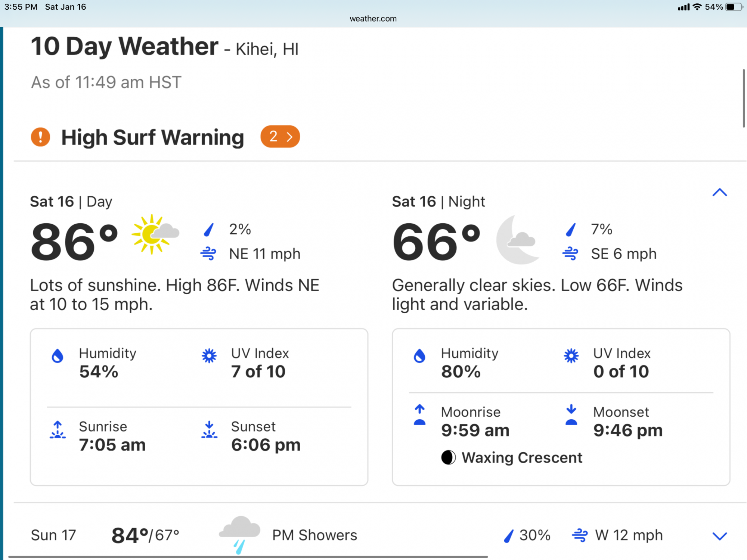Tap the daytime UV Index sun icon
Viewport: 747px width, 560px height.
click(209, 356)
